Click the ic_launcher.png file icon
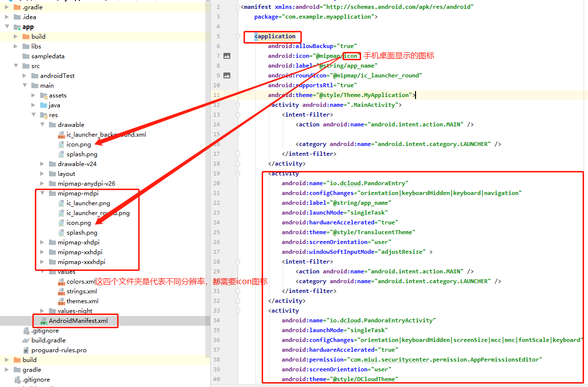 (x=61, y=203)
